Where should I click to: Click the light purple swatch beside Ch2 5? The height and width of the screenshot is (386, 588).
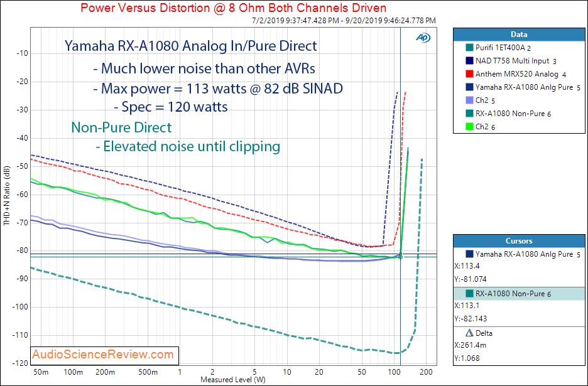pos(469,100)
